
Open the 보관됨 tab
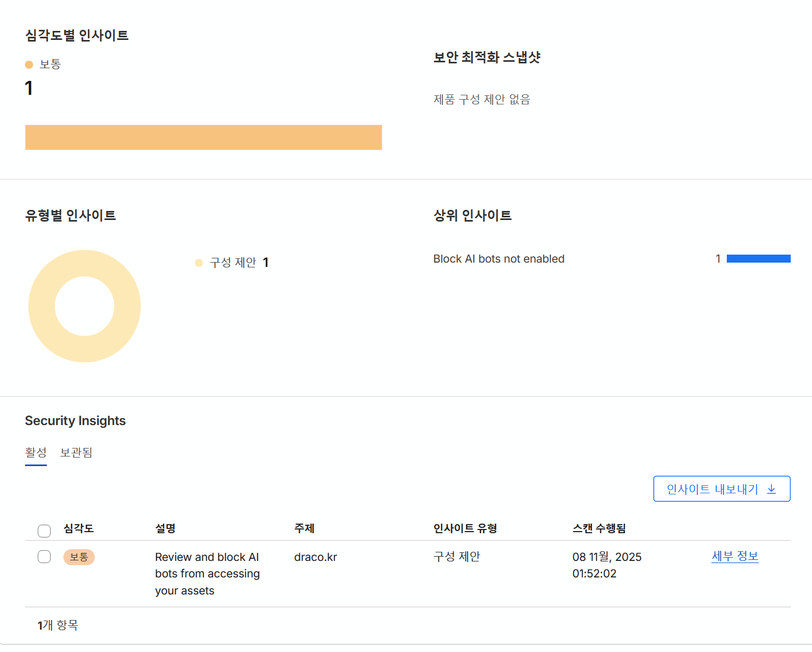(76, 453)
